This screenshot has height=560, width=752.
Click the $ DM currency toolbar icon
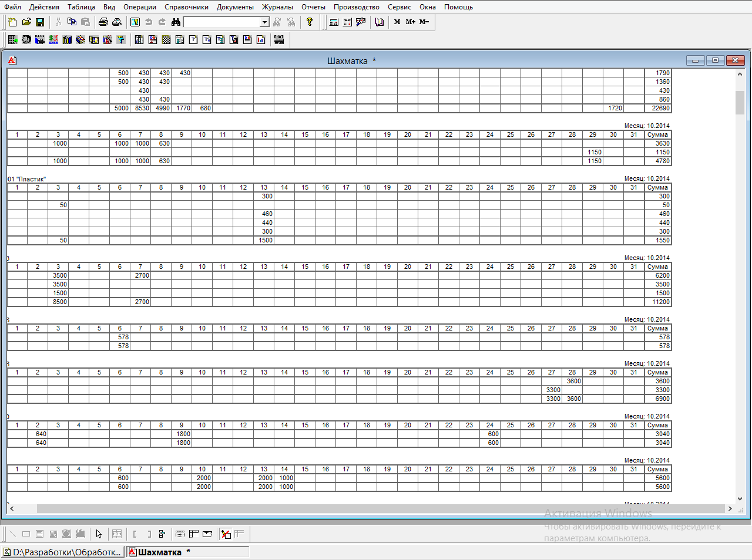53,39
